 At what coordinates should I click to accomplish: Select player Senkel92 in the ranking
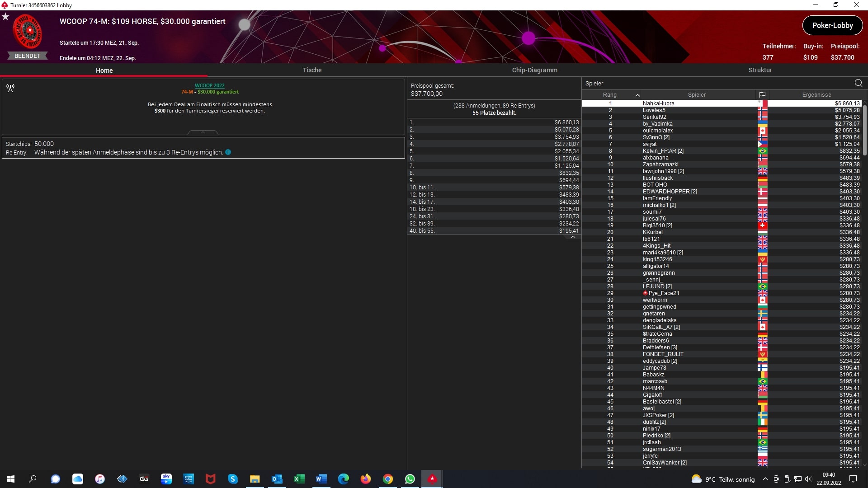[x=722, y=117]
